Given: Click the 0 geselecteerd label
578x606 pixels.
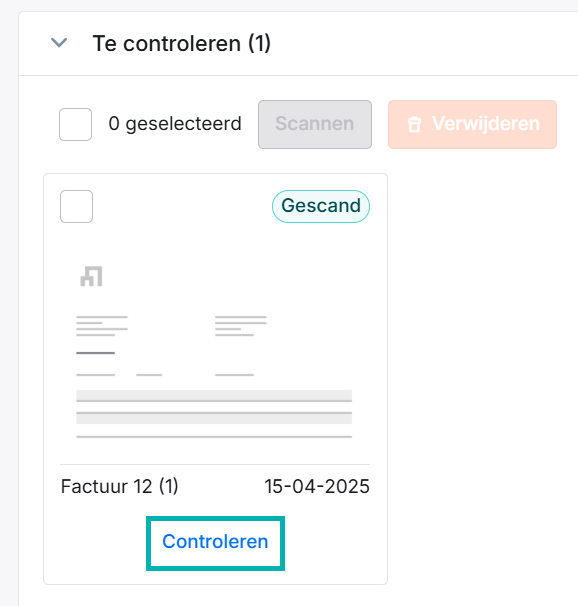Looking at the screenshot, I should click(x=175, y=124).
